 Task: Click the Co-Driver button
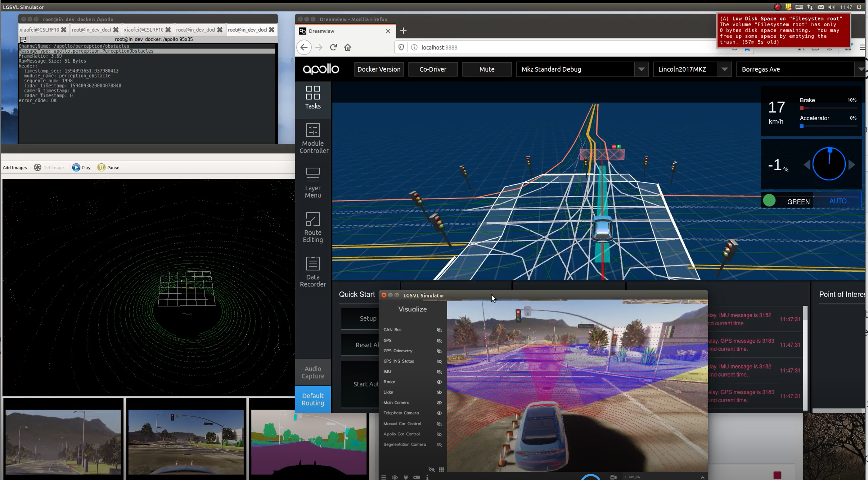click(x=433, y=69)
